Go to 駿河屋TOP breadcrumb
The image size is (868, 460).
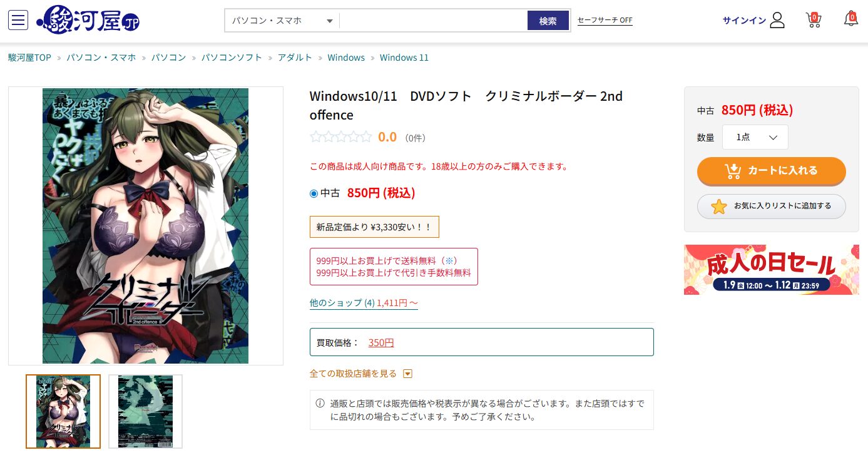(29, 58)
